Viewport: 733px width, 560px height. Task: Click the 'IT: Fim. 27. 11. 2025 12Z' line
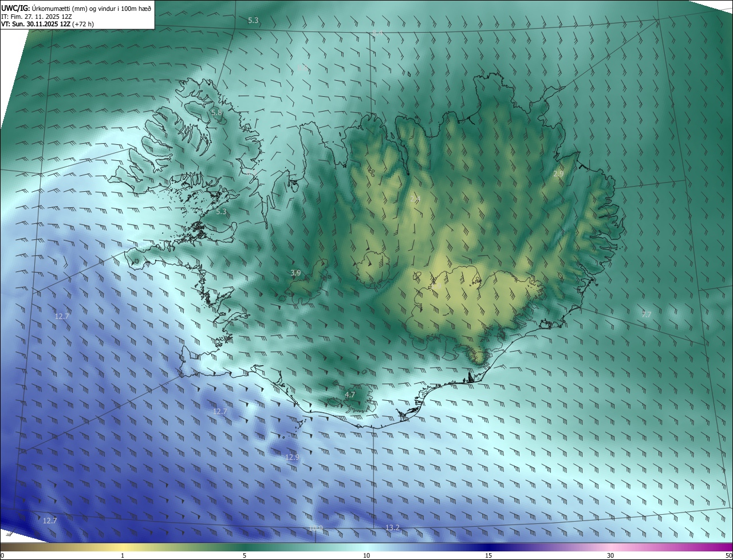pyautogui.click(x=36, y=17)
